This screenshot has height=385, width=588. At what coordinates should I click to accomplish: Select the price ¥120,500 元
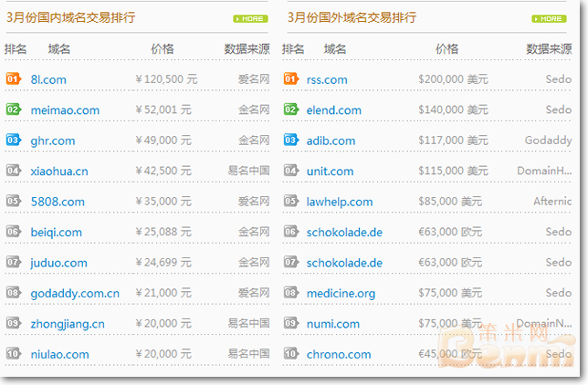tap(166, 79)
